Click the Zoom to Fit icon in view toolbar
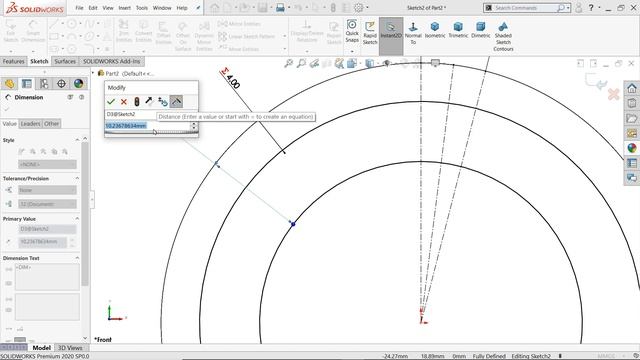This screenshot has width=640, height=360. coord(289,63)
